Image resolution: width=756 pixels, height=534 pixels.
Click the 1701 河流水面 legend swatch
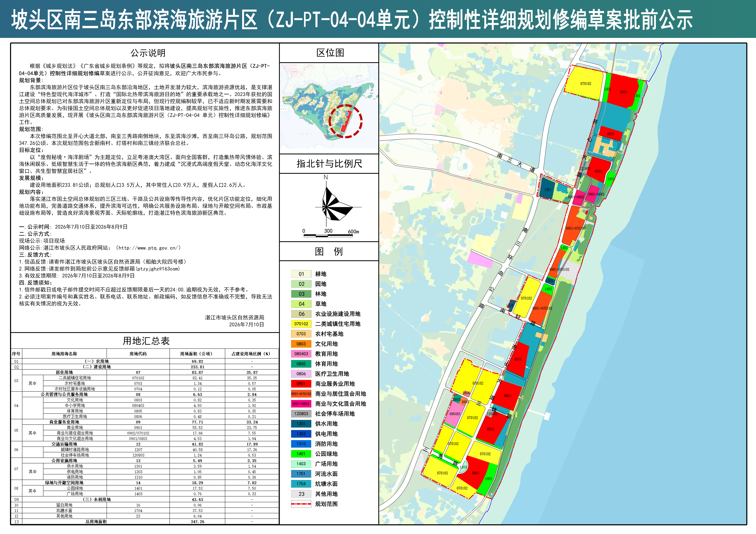click(x=301, y=474)
